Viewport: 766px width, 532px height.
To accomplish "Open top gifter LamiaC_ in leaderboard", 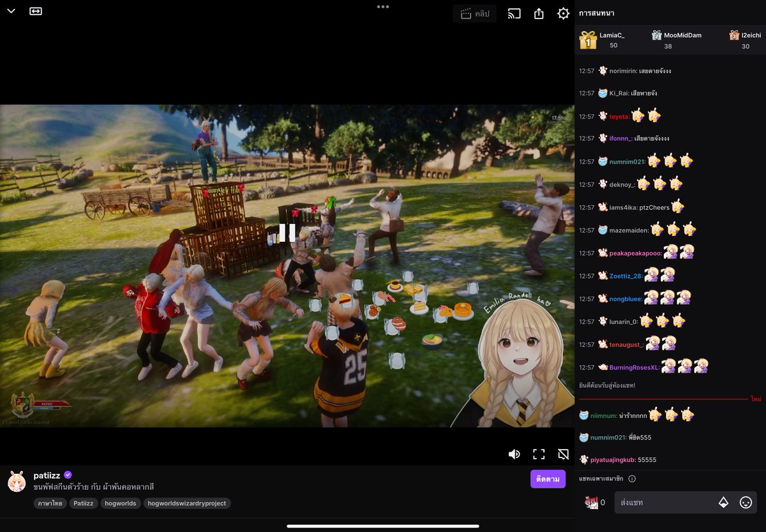I will click(612, 35).
